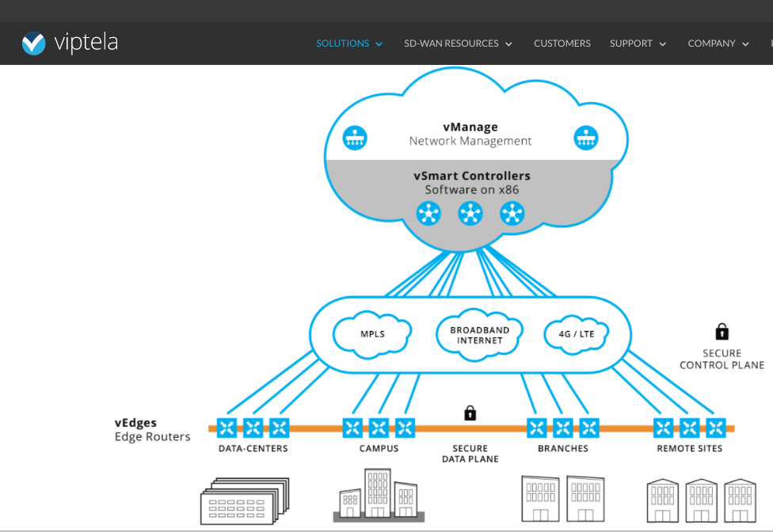Click the 4G / LTE cloud
Viewport: 773px width, 532px height.
(576, 334)
